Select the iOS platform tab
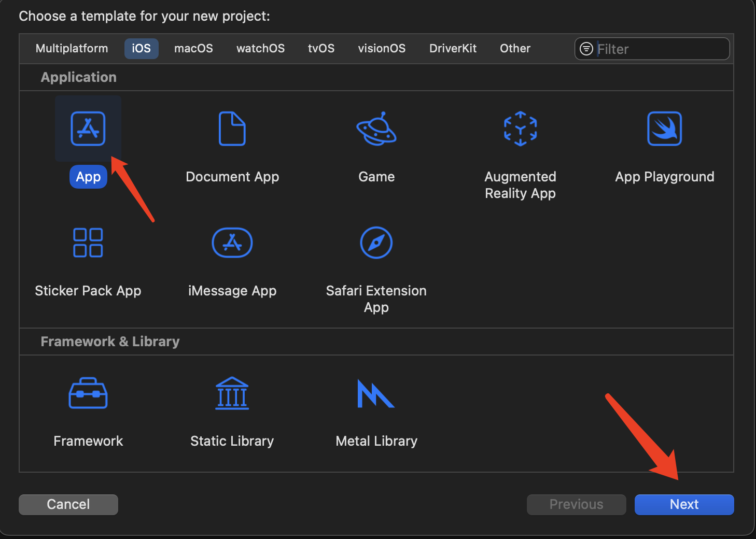Screen dimensions: 756x539 pos(141,48)
